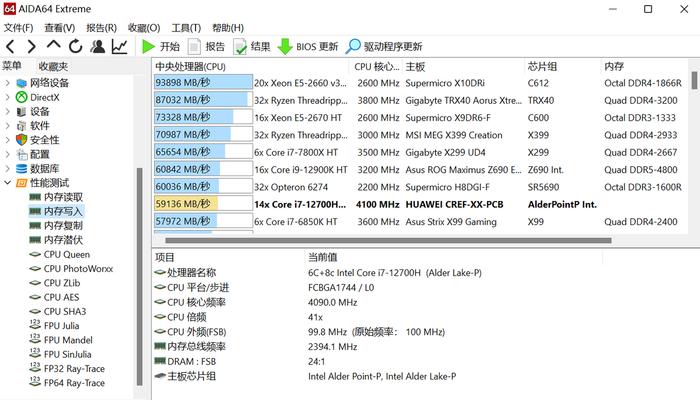Screen dimensions: 700x400
Task: Click the 结果 results button
Action: pos(252,46)
